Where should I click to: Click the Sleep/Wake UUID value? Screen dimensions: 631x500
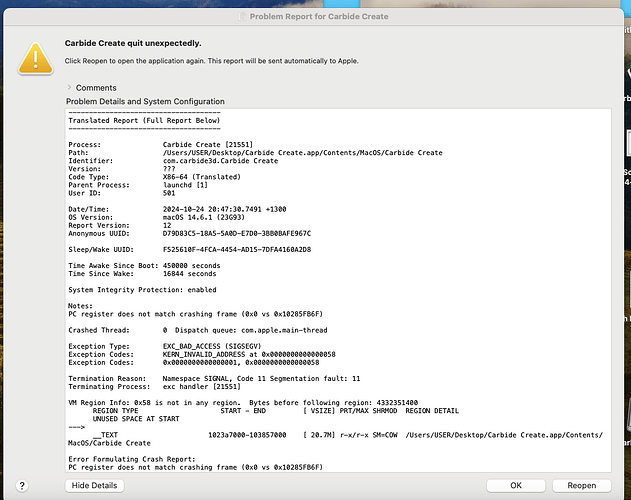tap(237, 249)
